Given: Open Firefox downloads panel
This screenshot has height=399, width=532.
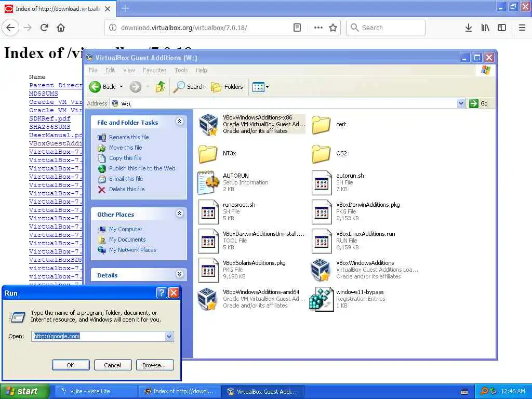Looking at the screenshot, I should 468,28.
